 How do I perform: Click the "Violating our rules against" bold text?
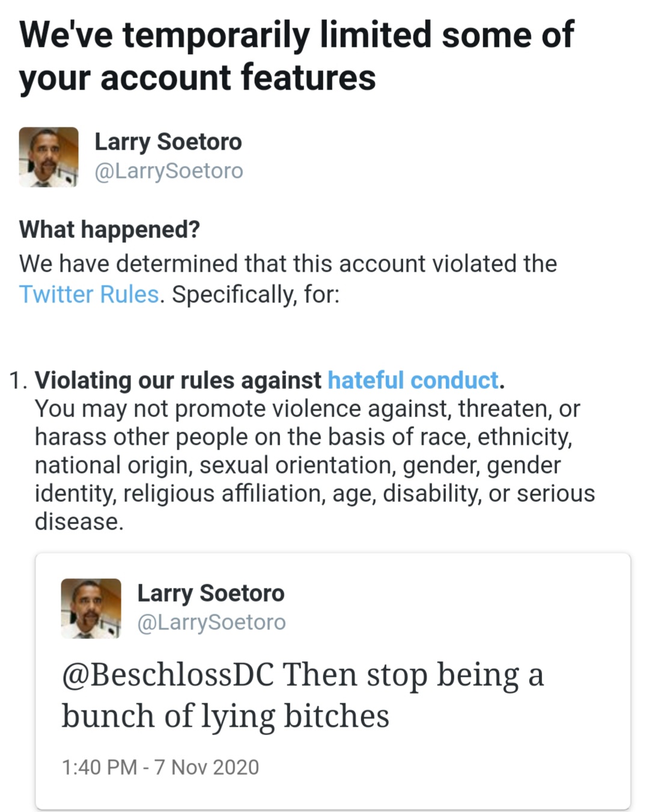pyautogui.click(x=178, y=380)
